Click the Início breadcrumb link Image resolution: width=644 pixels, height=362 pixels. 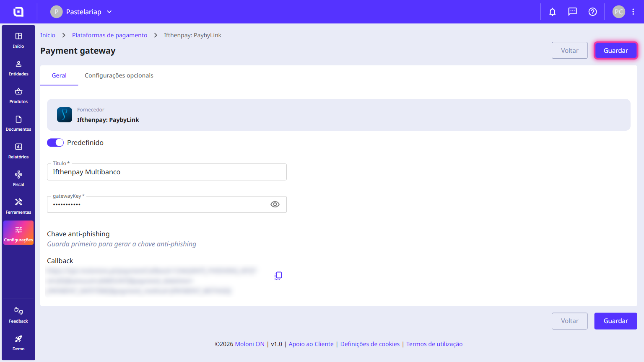[48, 35]
